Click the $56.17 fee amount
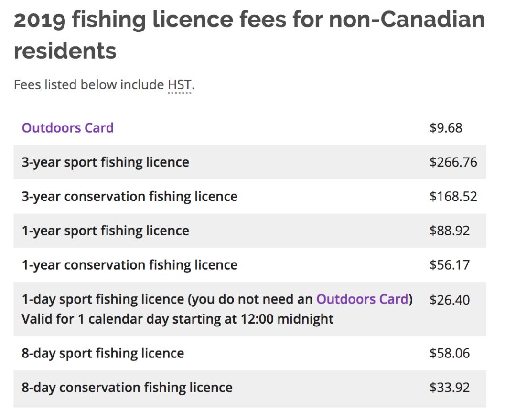Image resolution: width=516 pixels, height=420 pixels. [450, 264]
